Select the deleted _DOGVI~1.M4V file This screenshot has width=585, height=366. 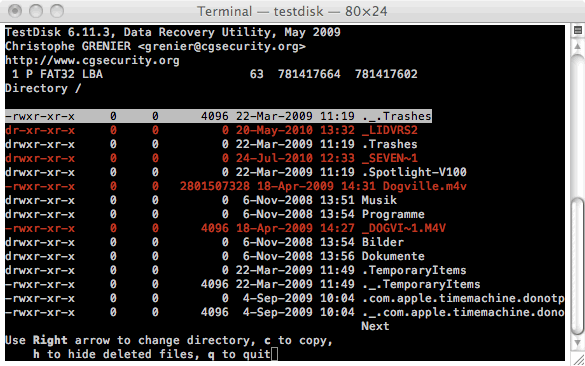pyautogui.click(x=225, y=228)
